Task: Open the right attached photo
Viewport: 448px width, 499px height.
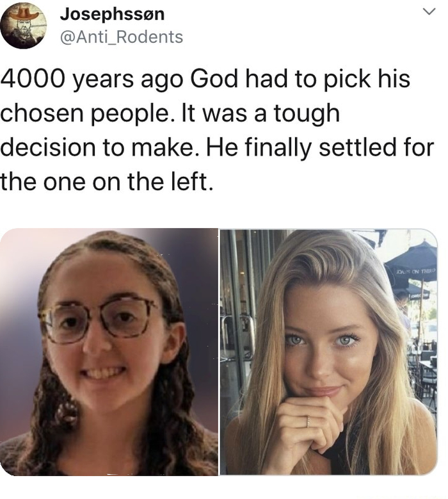Action: point(329,352)
